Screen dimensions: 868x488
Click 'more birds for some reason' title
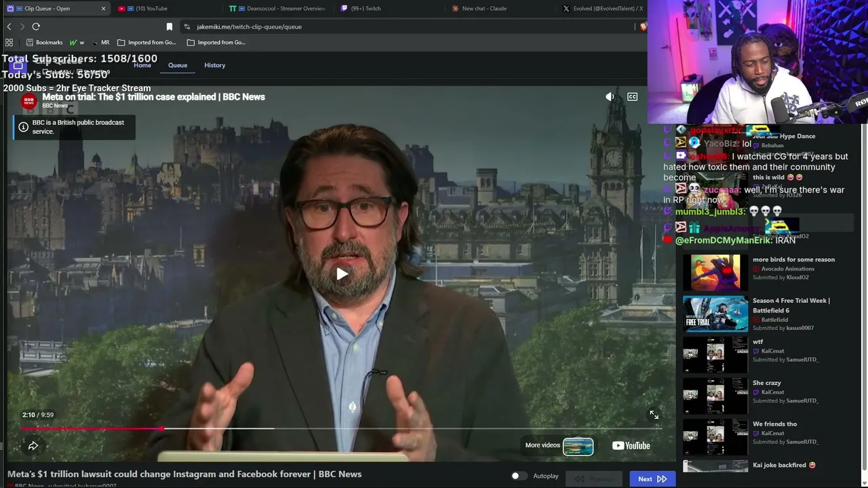[x=793, y=260]
